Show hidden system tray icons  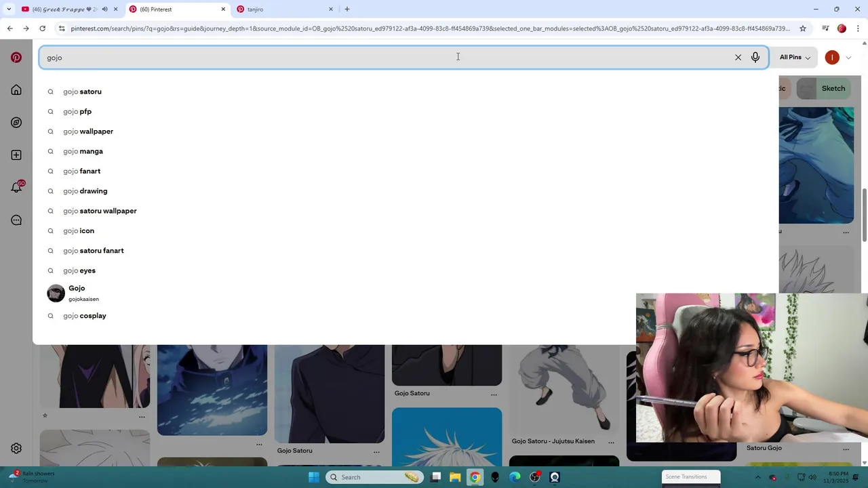pyautogui.click(x=758, y=477)
